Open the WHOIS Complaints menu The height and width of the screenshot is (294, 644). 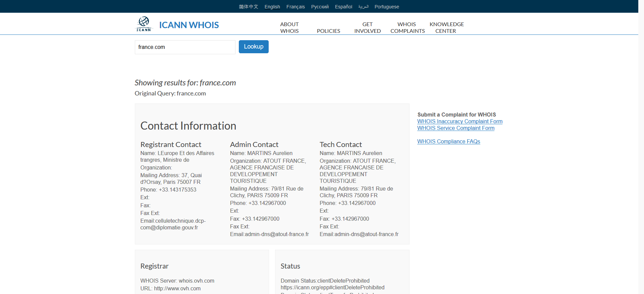[408, 27]
